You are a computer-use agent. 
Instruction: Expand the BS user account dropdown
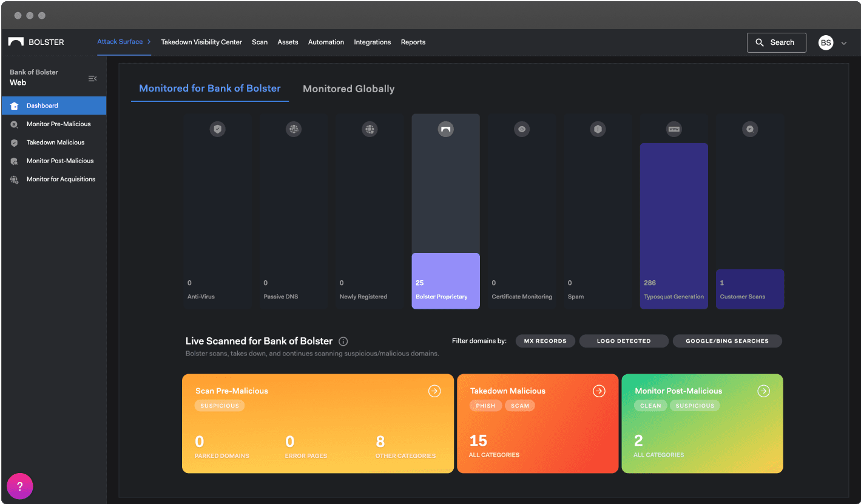(x=844, y=43)
